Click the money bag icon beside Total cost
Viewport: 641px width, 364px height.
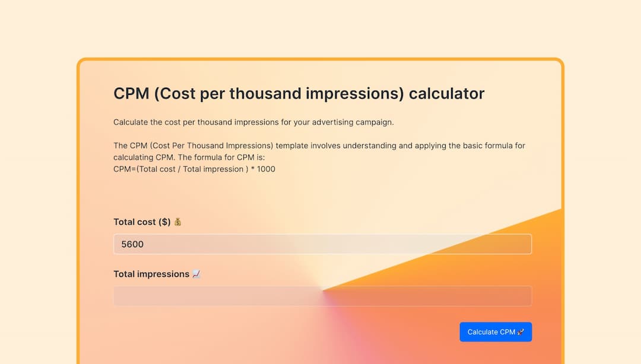[x=177, y=222]
